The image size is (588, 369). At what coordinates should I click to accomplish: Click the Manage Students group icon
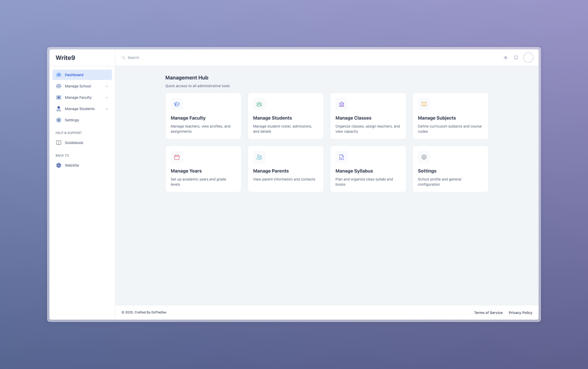coord(259,104)
